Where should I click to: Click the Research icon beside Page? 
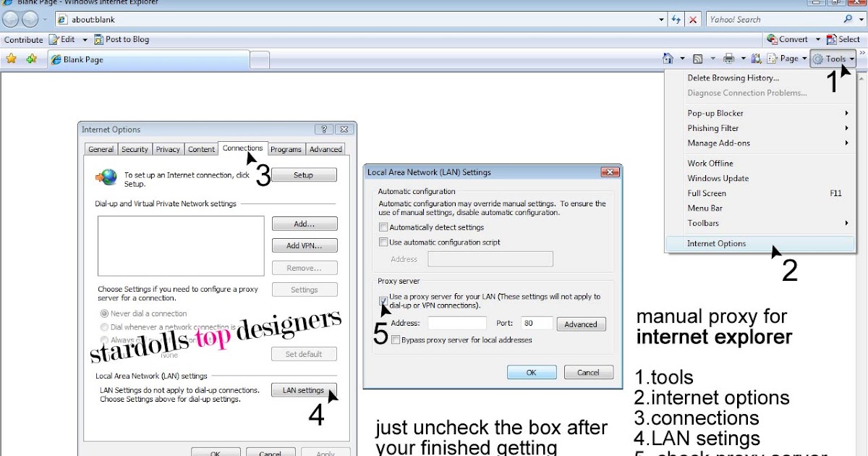coord(757,59)
